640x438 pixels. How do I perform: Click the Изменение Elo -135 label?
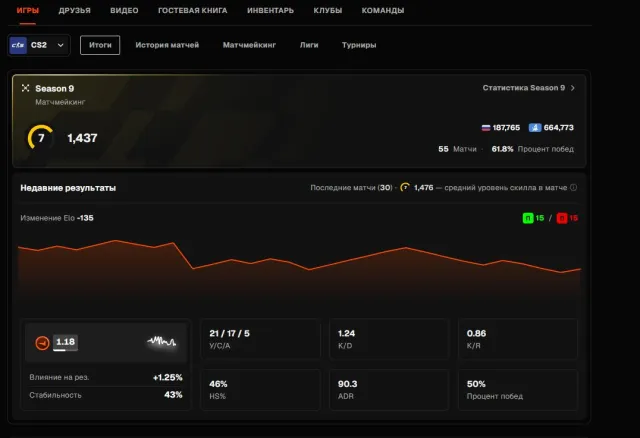point(57,218)
